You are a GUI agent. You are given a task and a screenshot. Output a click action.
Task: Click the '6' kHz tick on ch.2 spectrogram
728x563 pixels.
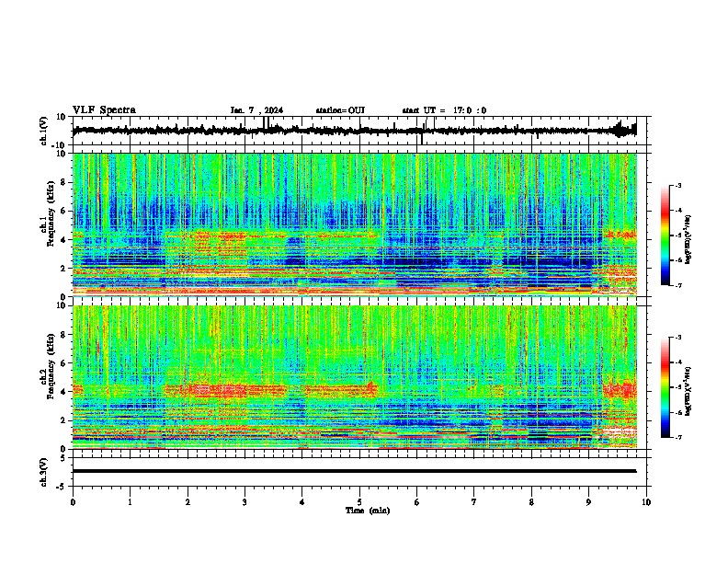[63, 363]
